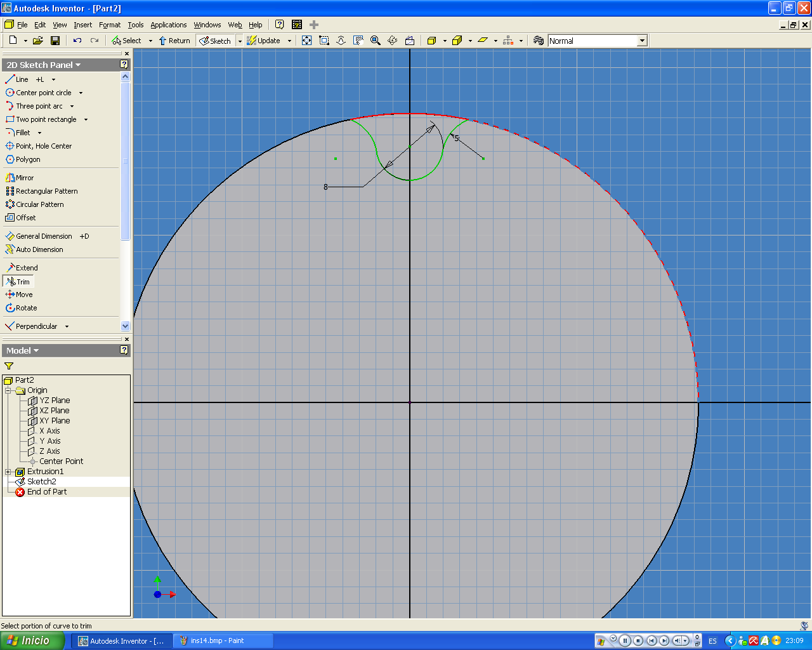The width and height of the screenshot is (812, 650).
Task: Expand the Extrusion1 tree node
Action: (x=8, y=472)
